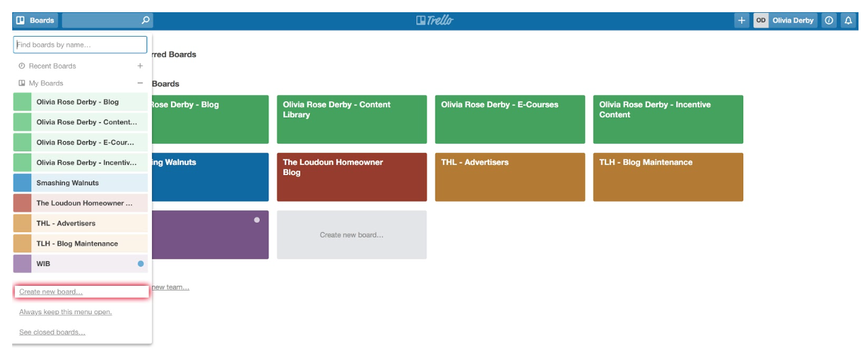Click blue activity dot on WIB sidebar row
The image size is (868, 357).
click(140, 263)
